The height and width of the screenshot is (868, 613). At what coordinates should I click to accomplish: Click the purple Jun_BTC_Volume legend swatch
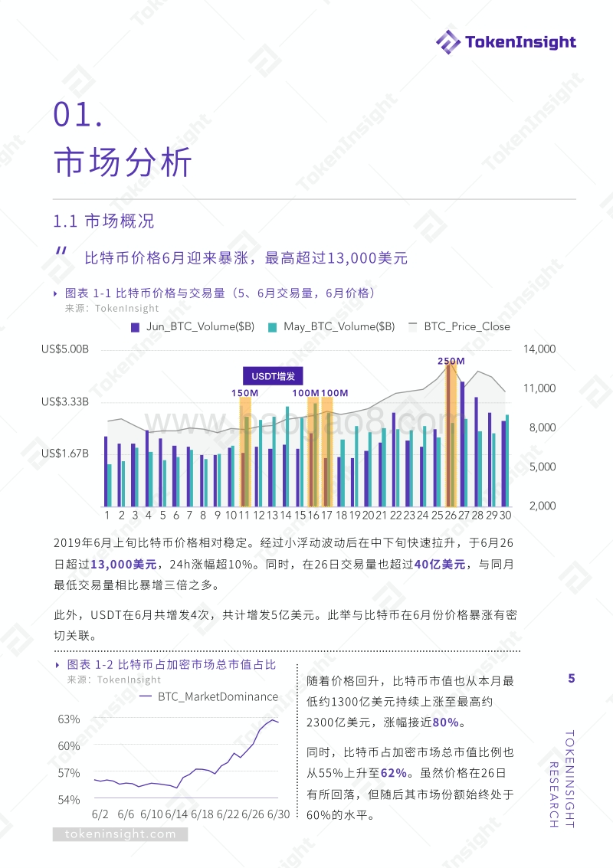135,327
